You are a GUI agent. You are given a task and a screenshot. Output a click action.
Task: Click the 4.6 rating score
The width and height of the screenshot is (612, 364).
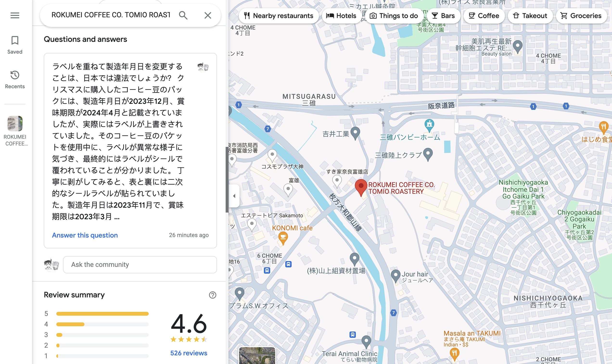(189, 323)
